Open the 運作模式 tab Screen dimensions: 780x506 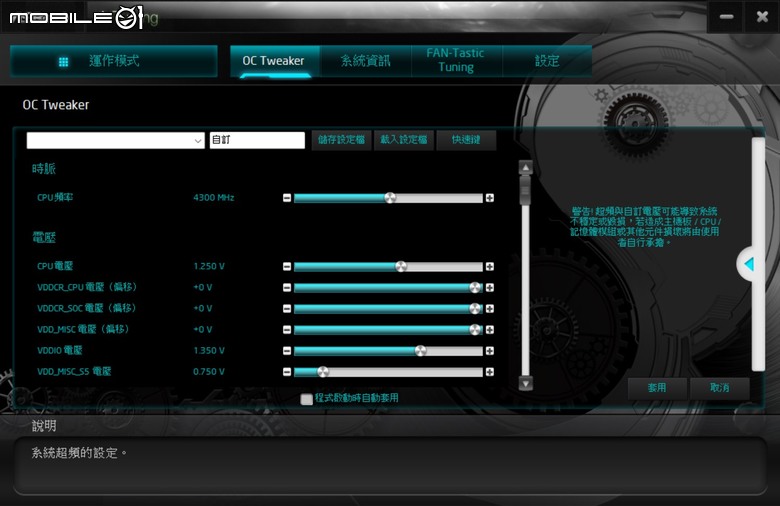114,61
